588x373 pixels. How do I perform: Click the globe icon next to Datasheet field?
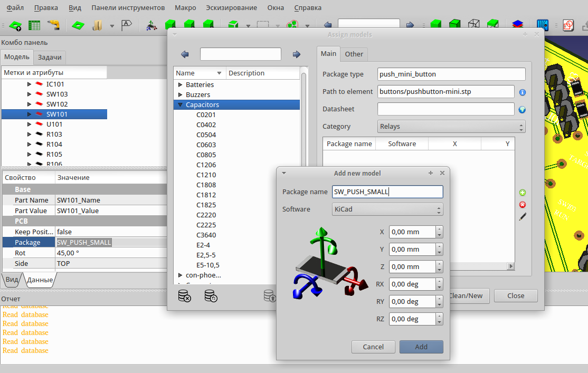click(x=522, y=109)
